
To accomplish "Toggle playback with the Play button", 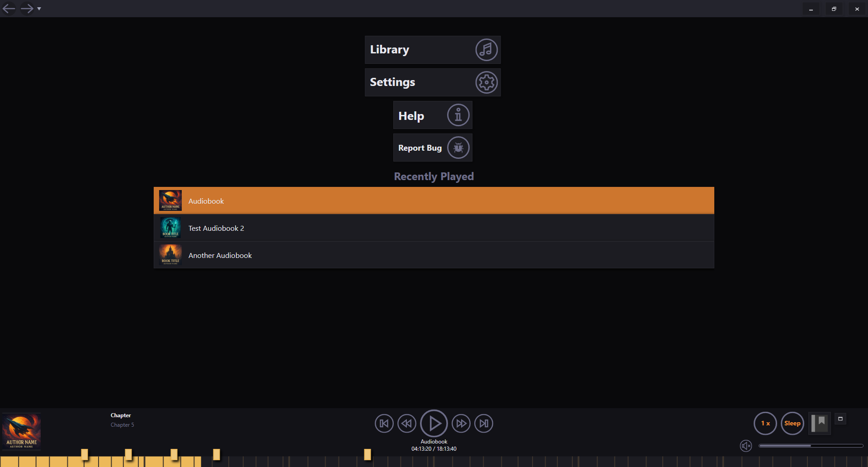I will [434, 423].
